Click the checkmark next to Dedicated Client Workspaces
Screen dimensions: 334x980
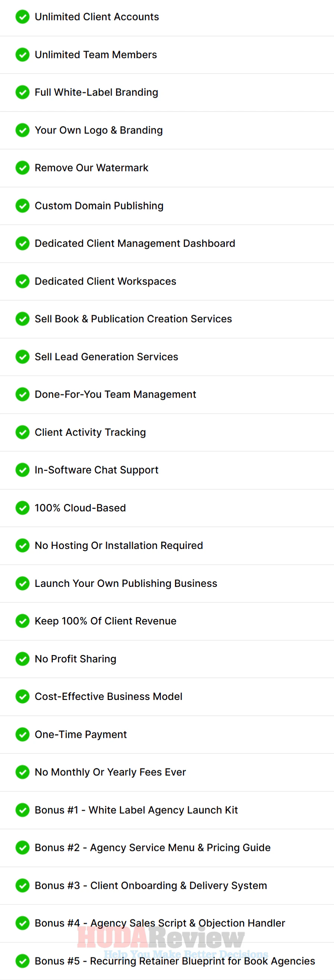pyautogui.click(x=22, y=281)
